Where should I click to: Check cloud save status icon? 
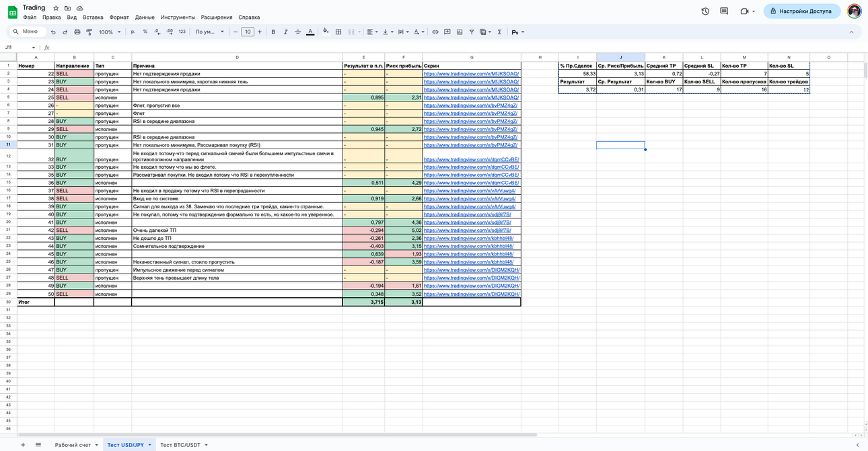[79, 8]
